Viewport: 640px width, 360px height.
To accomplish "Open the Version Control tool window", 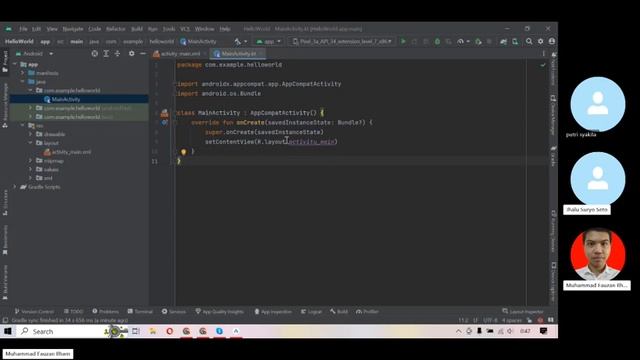I will pos(34,311).
